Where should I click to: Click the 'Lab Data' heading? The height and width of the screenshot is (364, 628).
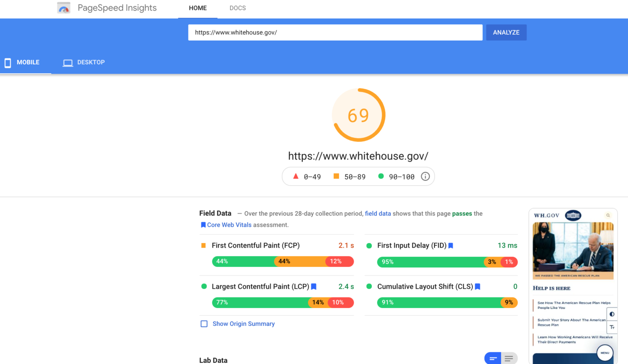214,360
